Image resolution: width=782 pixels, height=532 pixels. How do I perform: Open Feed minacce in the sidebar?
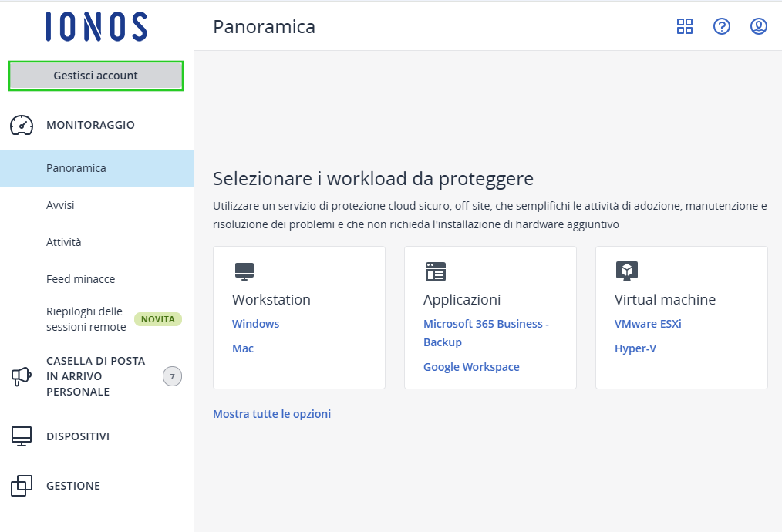[81, 278]
